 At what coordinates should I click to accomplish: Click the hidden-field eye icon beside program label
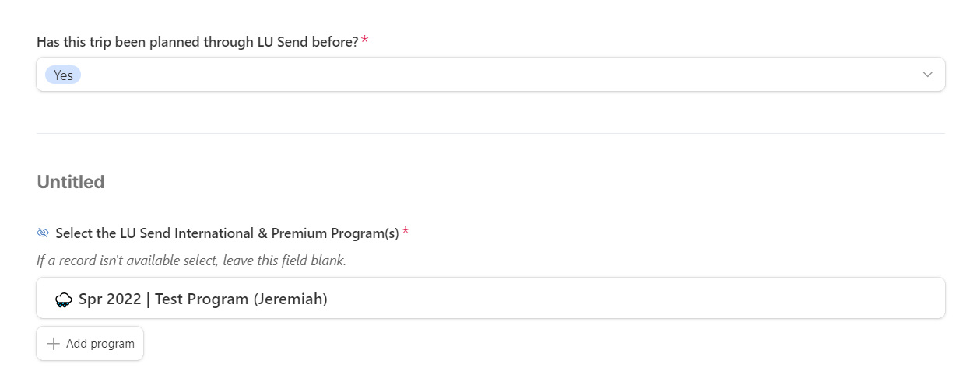click(43, 233)
